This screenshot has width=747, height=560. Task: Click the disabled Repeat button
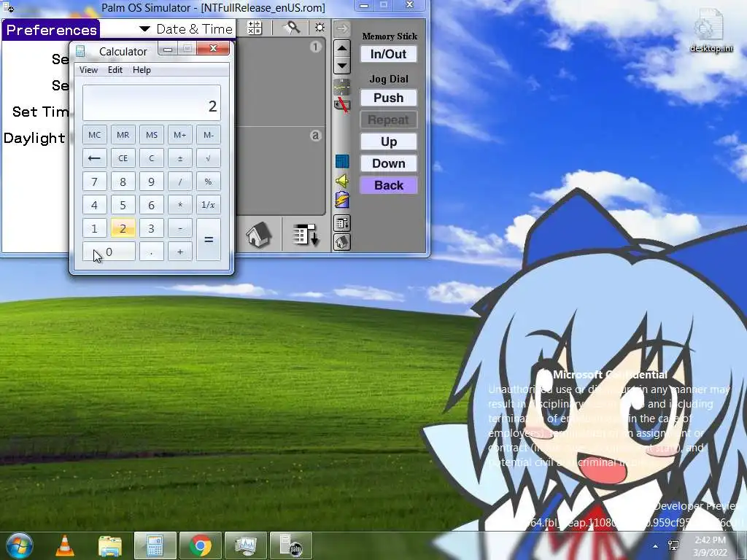click(389, 120)
